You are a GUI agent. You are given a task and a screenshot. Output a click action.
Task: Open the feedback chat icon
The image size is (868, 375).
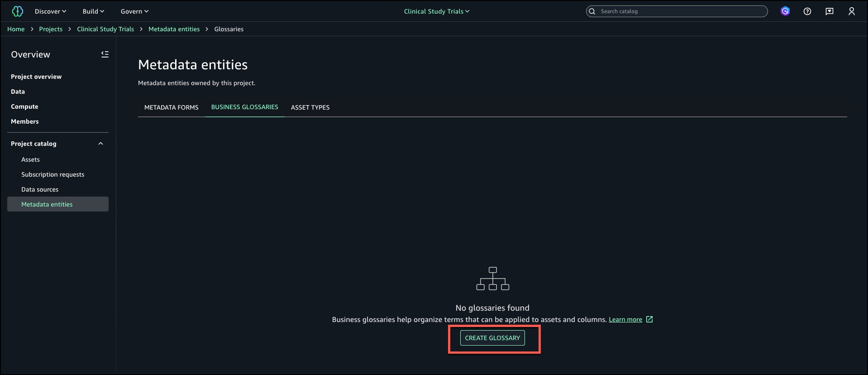[x=829, y=11]
